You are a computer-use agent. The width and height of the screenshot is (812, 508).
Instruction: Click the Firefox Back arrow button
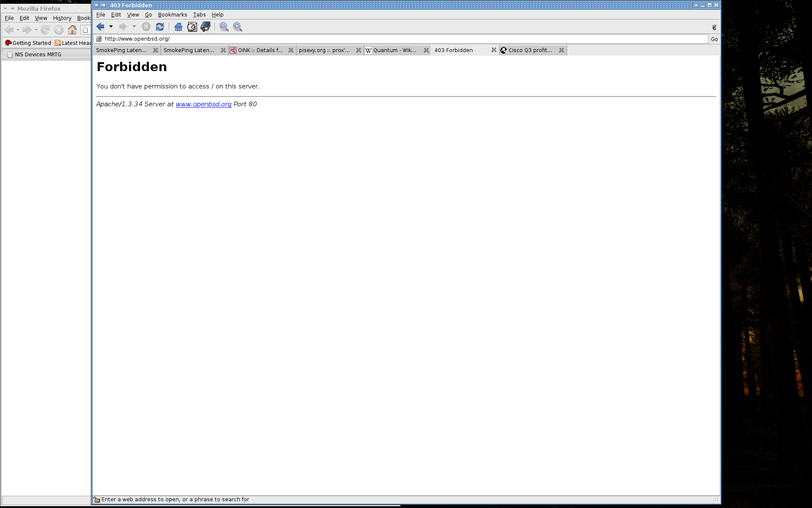(x=9, y=30)
